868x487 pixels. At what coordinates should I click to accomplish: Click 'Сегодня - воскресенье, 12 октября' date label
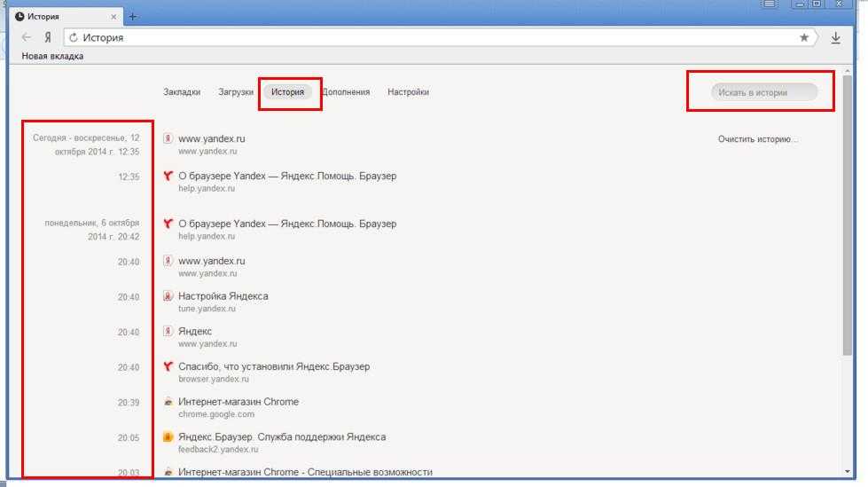pos(86,145)
